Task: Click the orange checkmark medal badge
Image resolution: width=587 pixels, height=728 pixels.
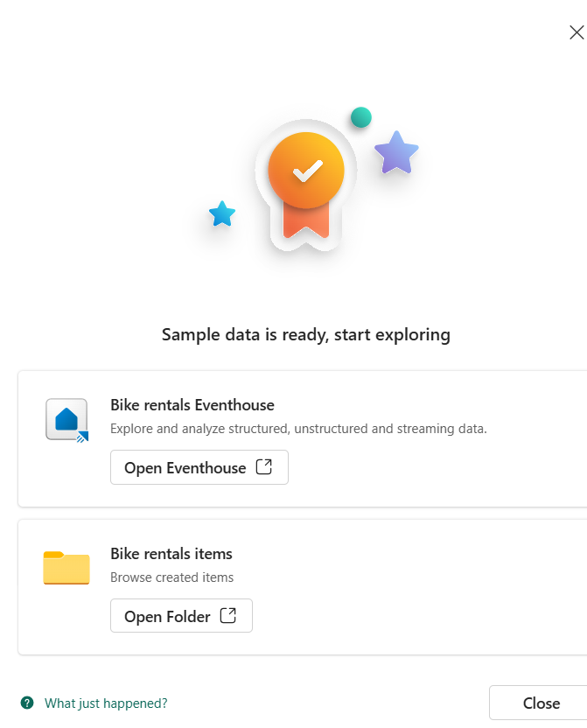Action: tap(306, 170)
